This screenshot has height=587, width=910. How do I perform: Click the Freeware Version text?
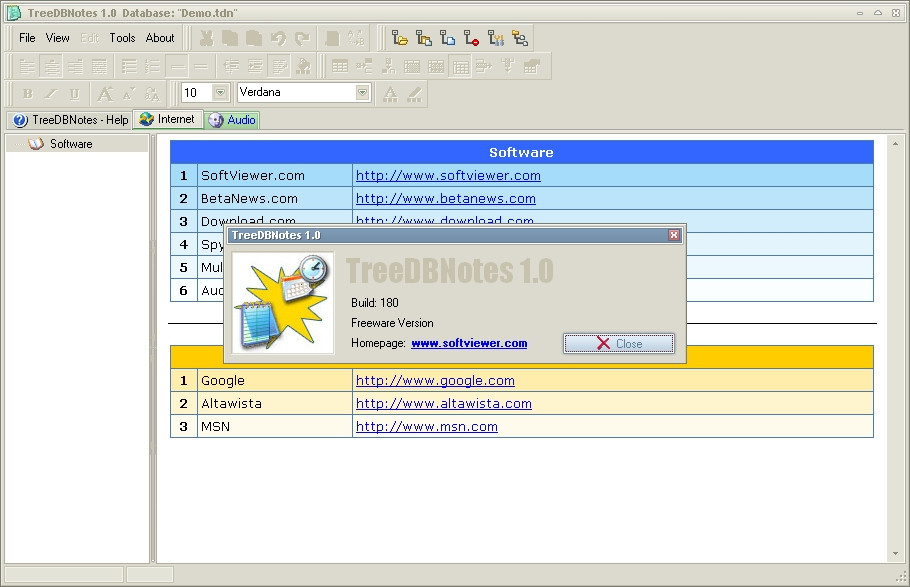[392, 323]
